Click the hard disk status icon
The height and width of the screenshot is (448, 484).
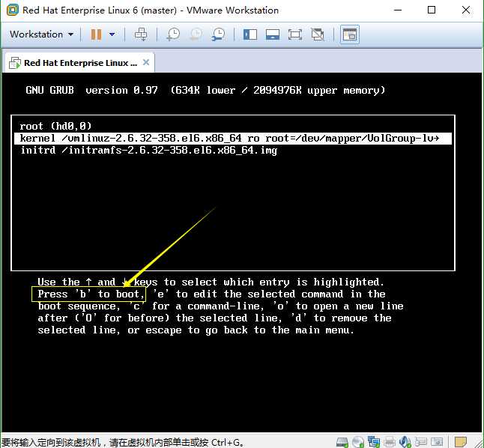[342, 442]
